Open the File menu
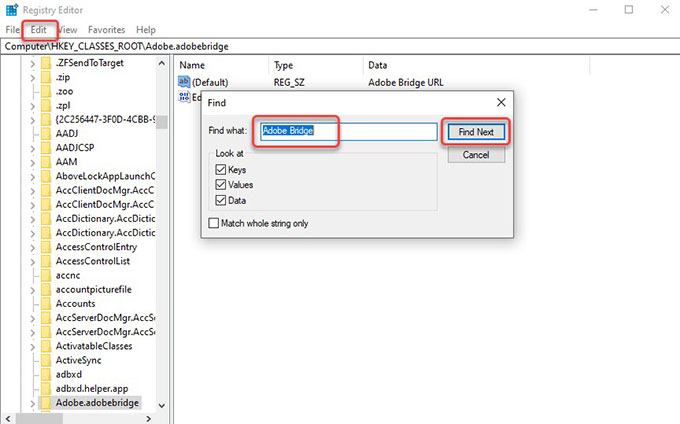680x424 pixels. click(13, 30)
